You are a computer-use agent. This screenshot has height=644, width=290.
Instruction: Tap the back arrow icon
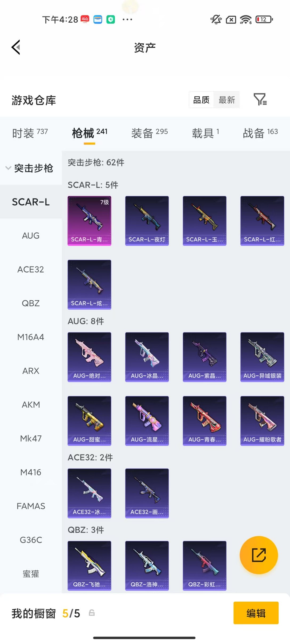click(x=16, y=47)
